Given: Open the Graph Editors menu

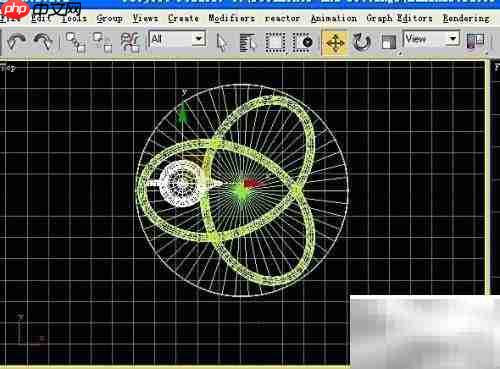Looking at the screenshot, I should (x=399, y=18).
